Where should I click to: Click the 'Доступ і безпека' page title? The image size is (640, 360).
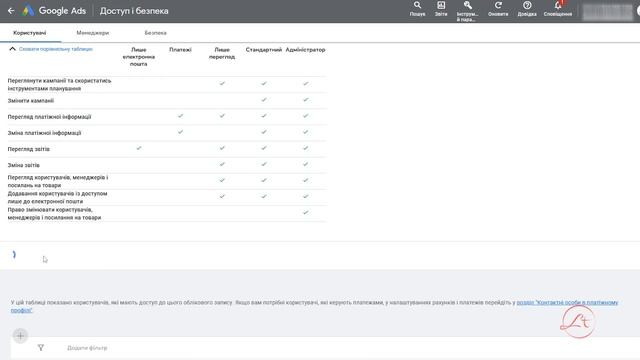(x=134, y=11)
